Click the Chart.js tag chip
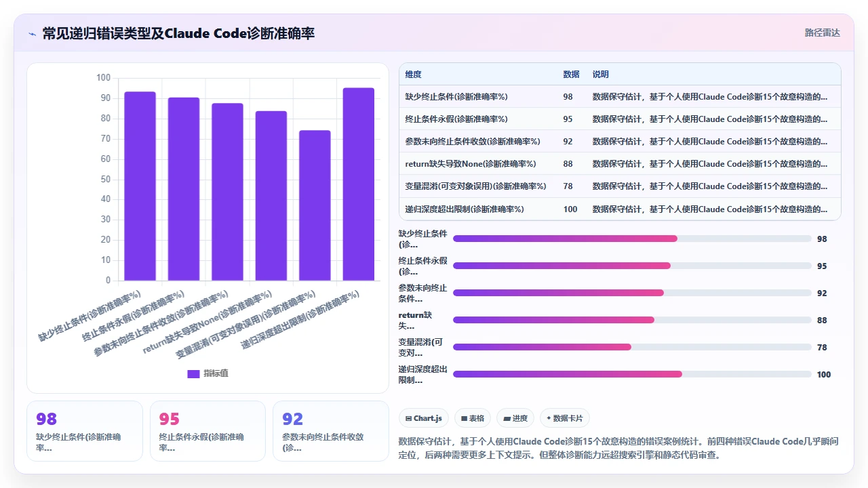 click(424, 418)
